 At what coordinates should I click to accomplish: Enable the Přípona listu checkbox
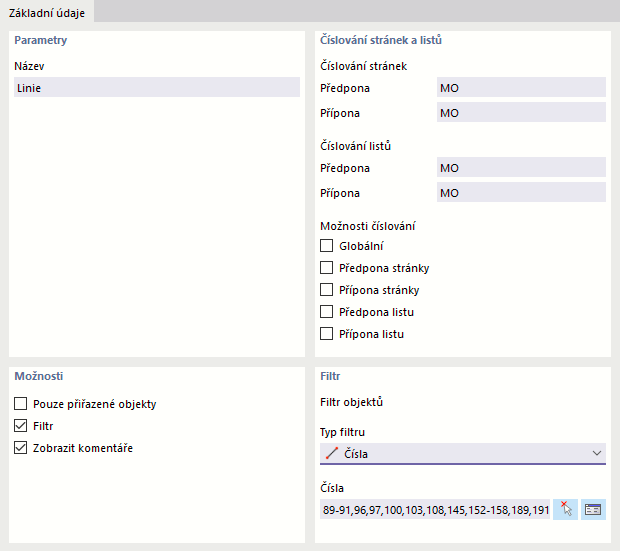[x=326, y=334]
